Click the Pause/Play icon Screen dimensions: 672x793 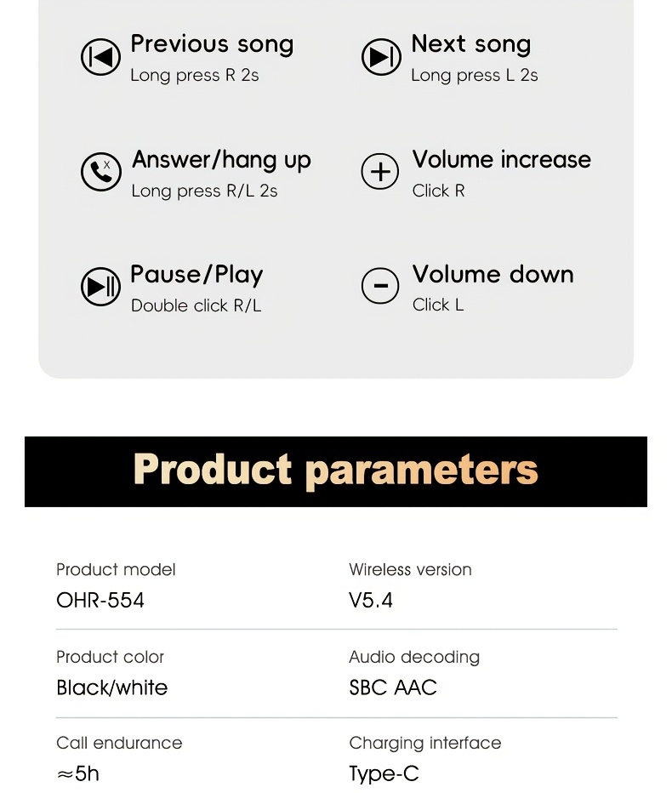click(100, 287)
